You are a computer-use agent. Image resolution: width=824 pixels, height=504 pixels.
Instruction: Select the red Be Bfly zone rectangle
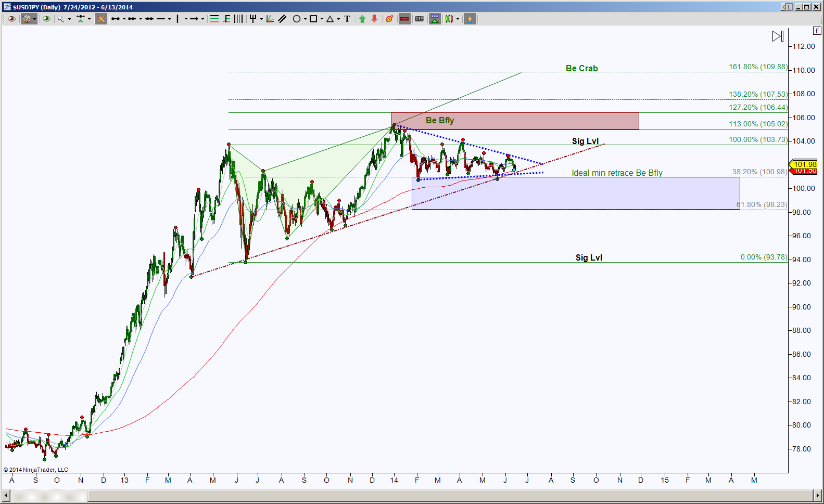tap(515, 121)
